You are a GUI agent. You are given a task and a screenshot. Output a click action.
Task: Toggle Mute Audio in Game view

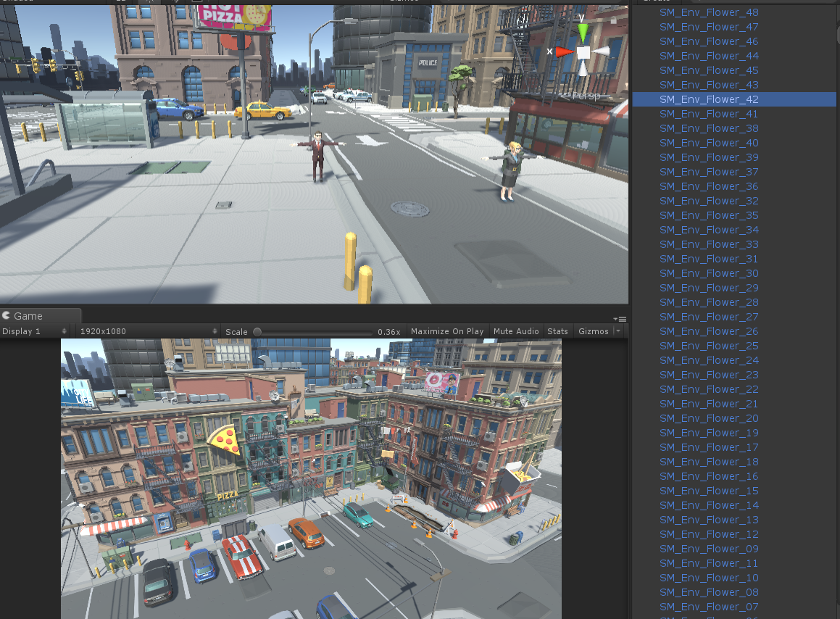pos(516,331)
